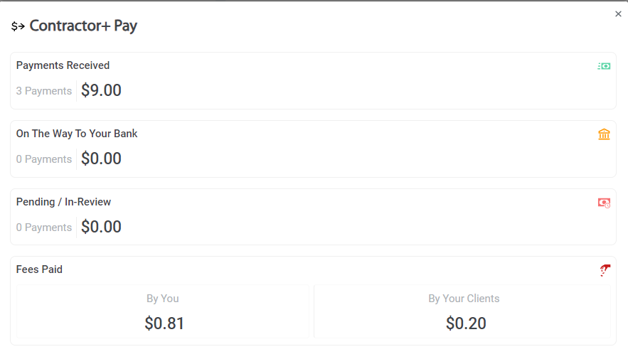Viewport: 628px width, 364px height.
Task: Click the red Pending / In-Review money icon
Action: point(604,203)
